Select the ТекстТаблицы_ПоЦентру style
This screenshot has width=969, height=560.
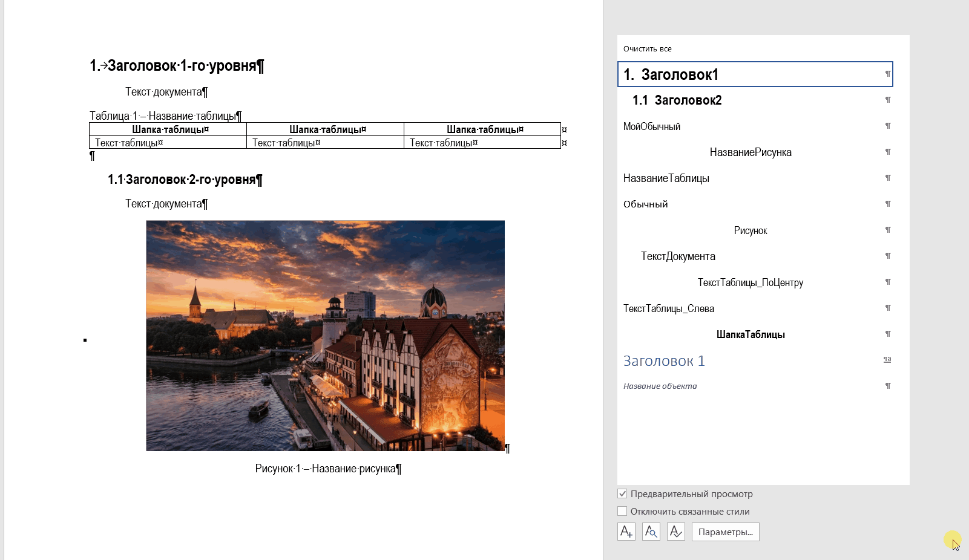tap(755, 282)
